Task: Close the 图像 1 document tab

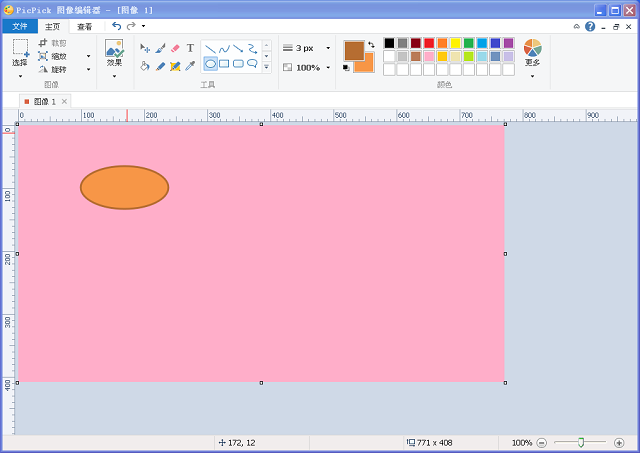Action: [64, 102]
